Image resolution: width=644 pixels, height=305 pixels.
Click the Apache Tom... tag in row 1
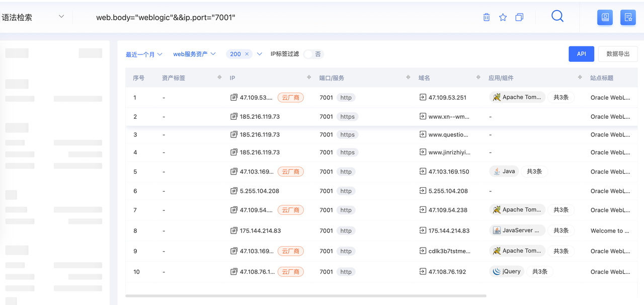[517, 97]
